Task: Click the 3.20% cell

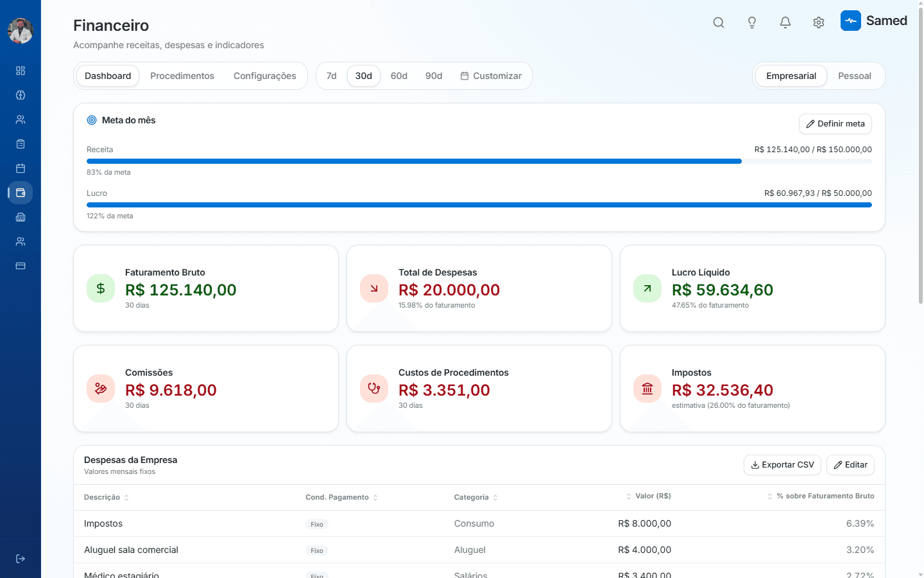Action: (860, 550)
